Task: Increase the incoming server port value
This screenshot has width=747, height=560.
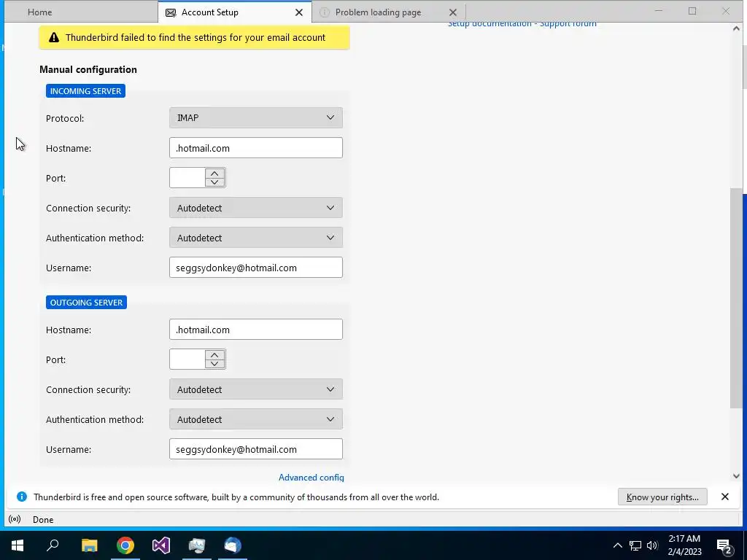Action: point(214,174)
